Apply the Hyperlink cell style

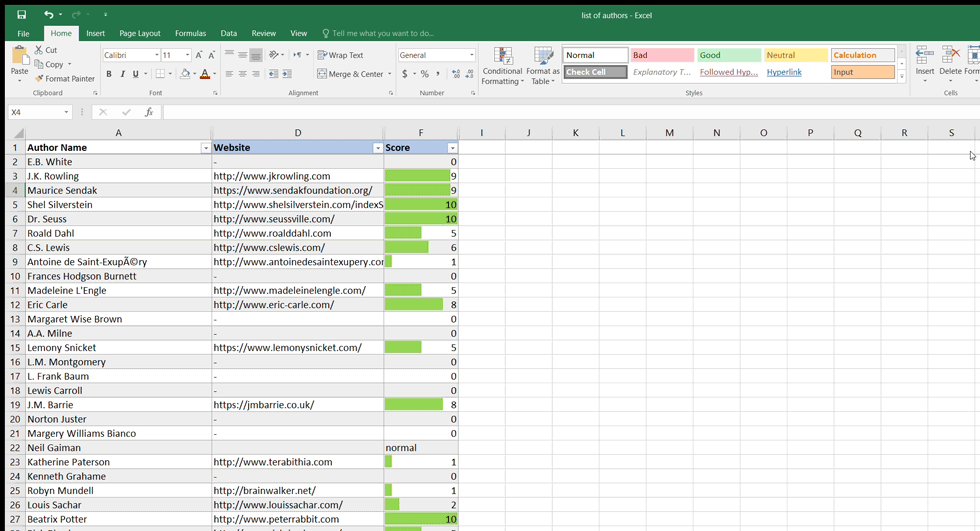tap(784, 72)
